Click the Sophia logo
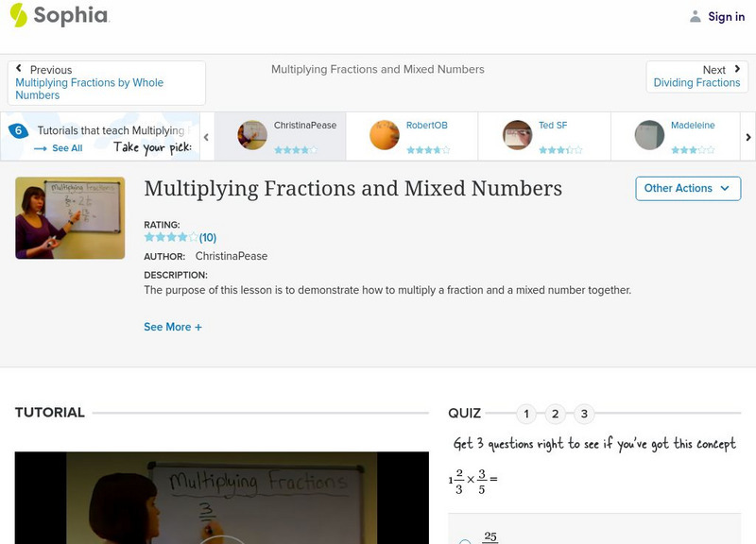Viewport: 756px width, 544px height. (50, 16)
